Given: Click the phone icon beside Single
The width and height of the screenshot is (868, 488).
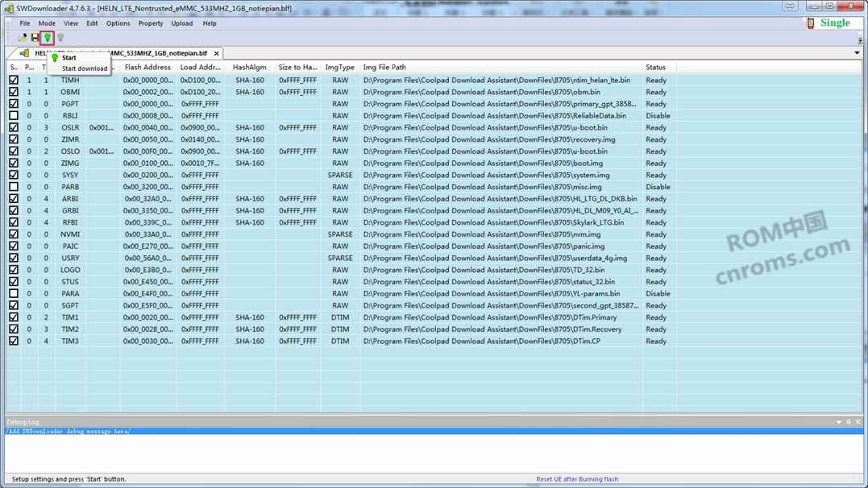Looking at the screenshot, I should point(810,23).
